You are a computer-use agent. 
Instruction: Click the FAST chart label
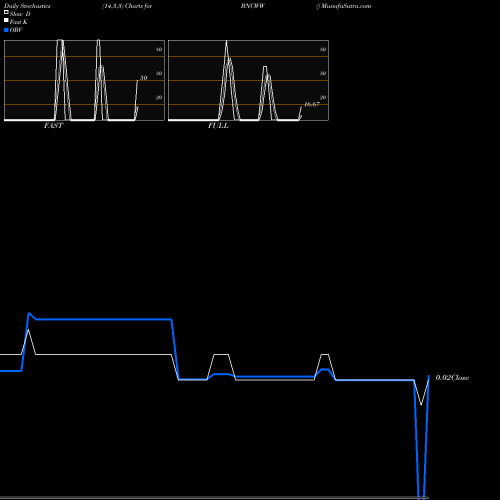click(x=54, y=126)
